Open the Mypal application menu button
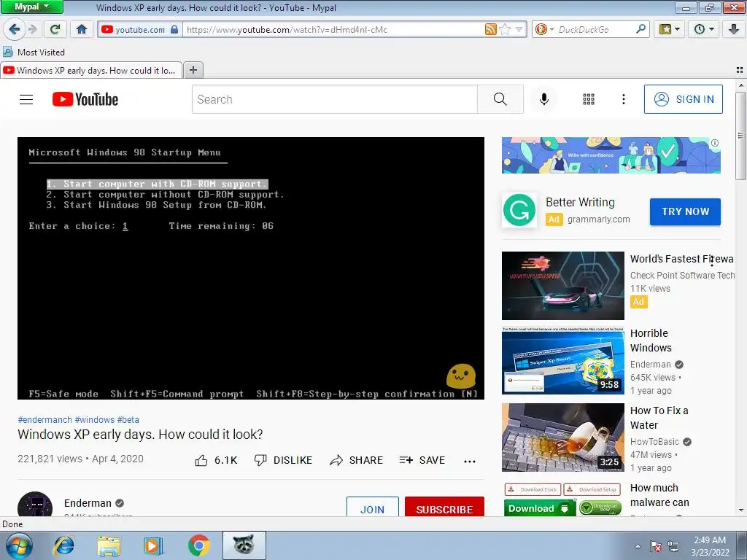Image resolution: width=747 pixels, height=560 pixels. point(32,7)
